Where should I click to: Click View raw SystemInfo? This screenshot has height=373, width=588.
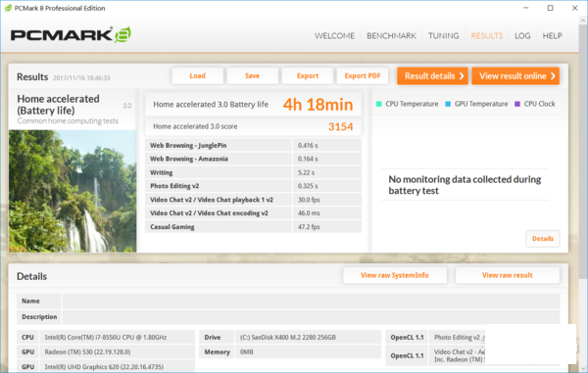point(395,275)
